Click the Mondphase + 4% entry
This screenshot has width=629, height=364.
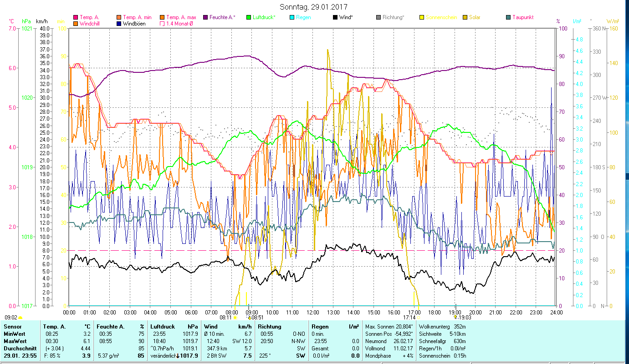tap(389, 355)
